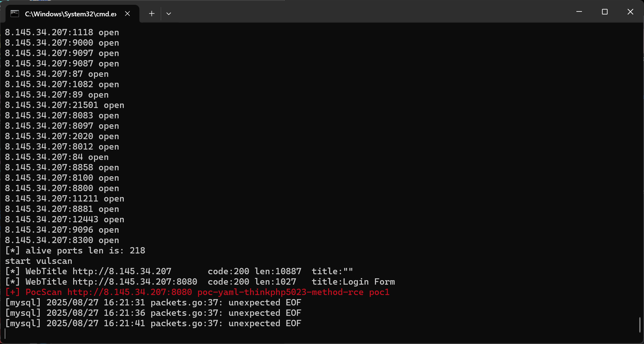Click the mysql 16:21:41 unexpected EOF line
This screenshot has height=344, width=644.
[153, 323]
